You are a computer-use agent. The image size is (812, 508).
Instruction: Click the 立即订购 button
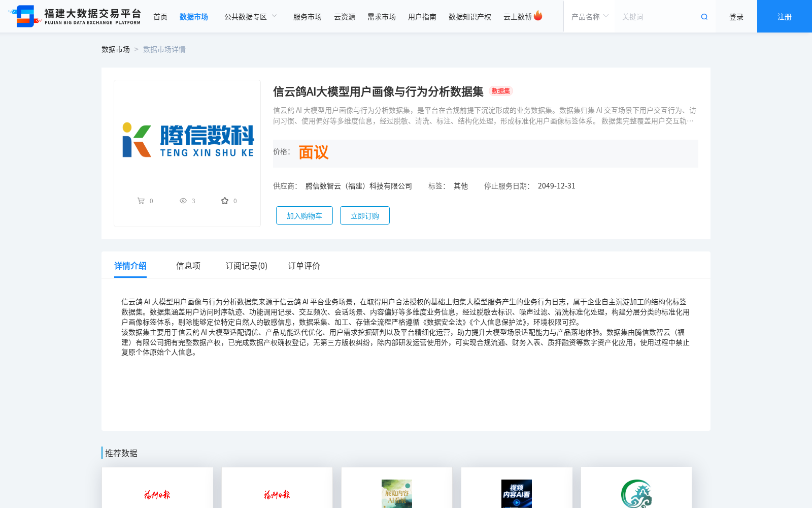[365, 215]
